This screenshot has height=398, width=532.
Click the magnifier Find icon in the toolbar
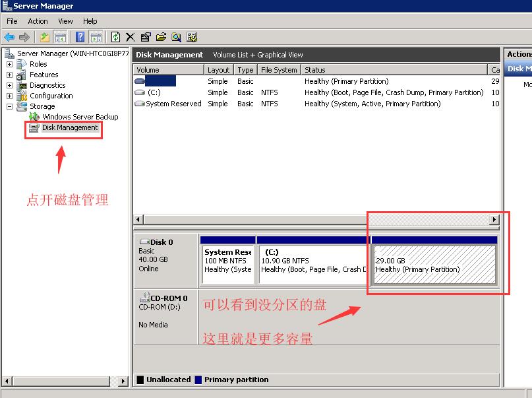coord(177,37)
